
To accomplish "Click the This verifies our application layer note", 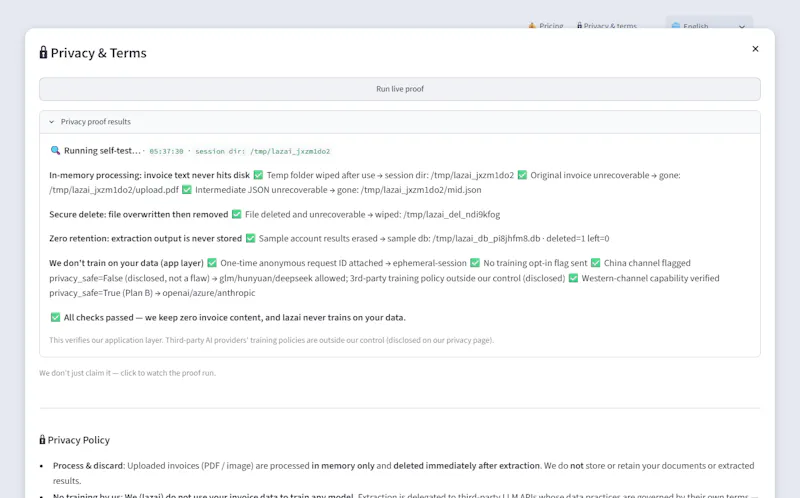I will [x=271, y=340].
